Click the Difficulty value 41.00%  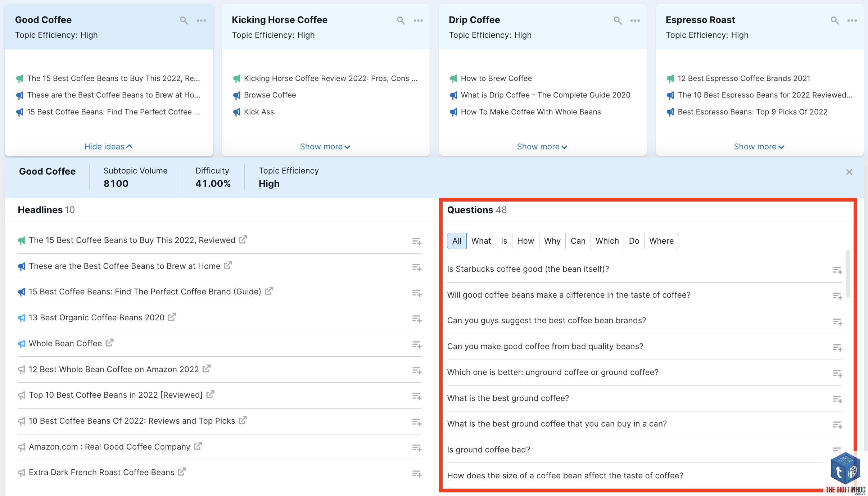[x=213, y=184]
